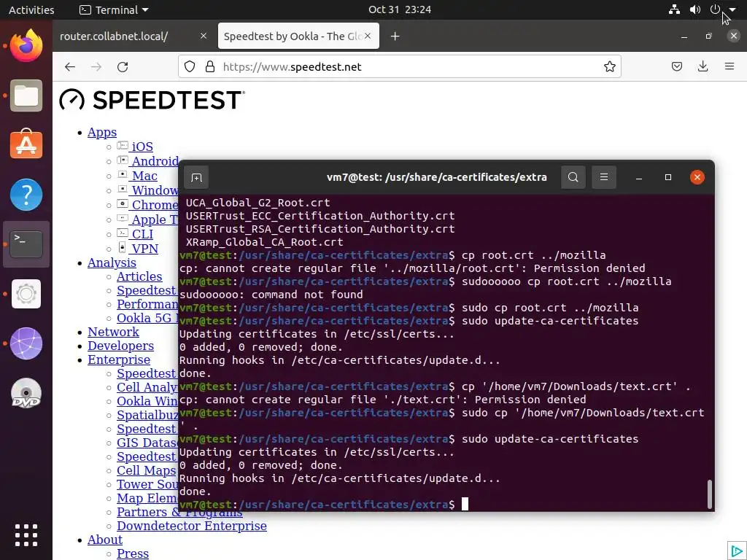Open the About link
This screenshot has width=747, height=560.
coord(105,540)
